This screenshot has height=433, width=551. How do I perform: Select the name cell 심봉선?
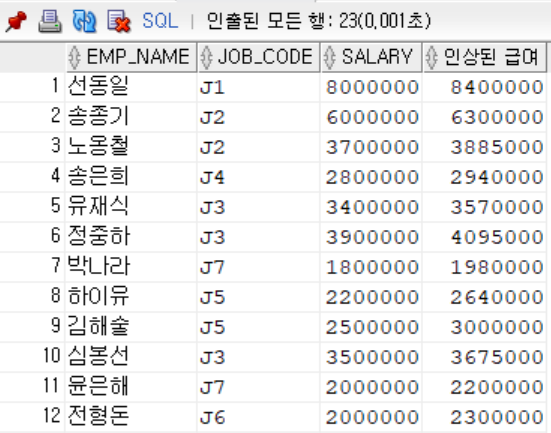pos(131,357)
